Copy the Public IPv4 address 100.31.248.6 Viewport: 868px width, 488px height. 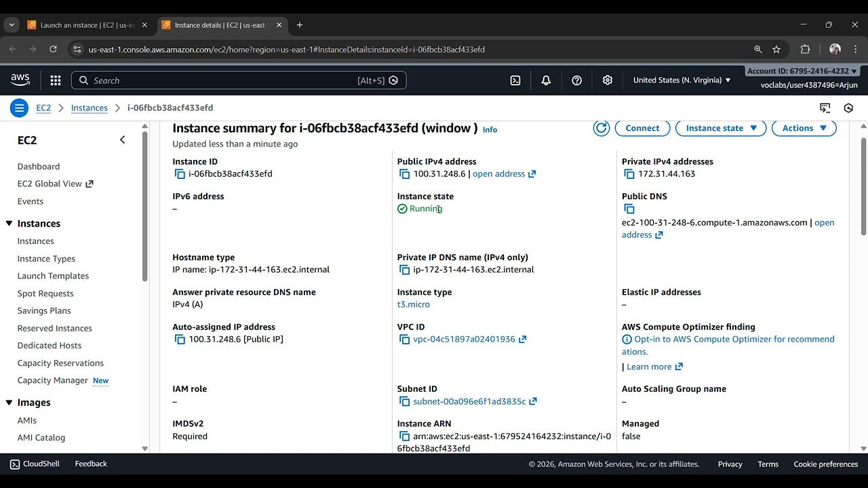click(x=404, y=174)
